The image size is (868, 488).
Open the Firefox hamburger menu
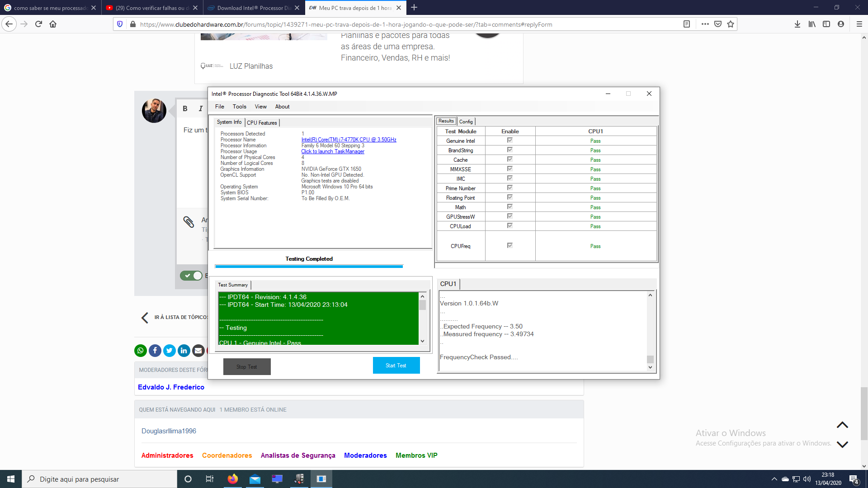click(x=859, y=24)
